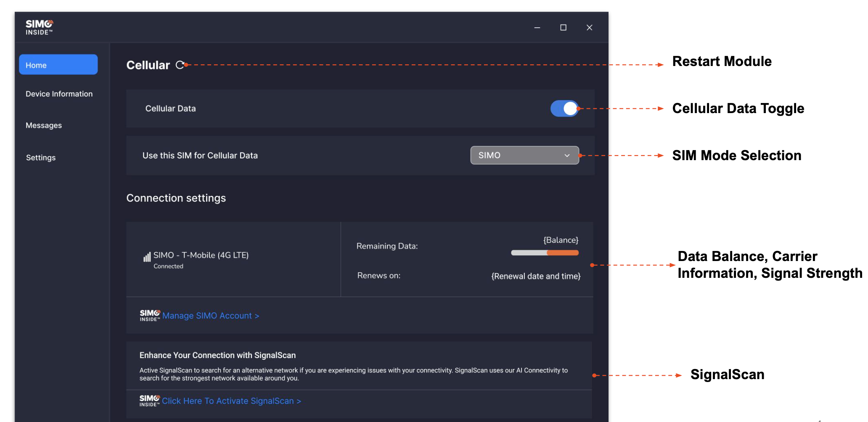Minimize the SIMO window
The width and height of the screenshot is (868, 422).
(x=537, y=28)
